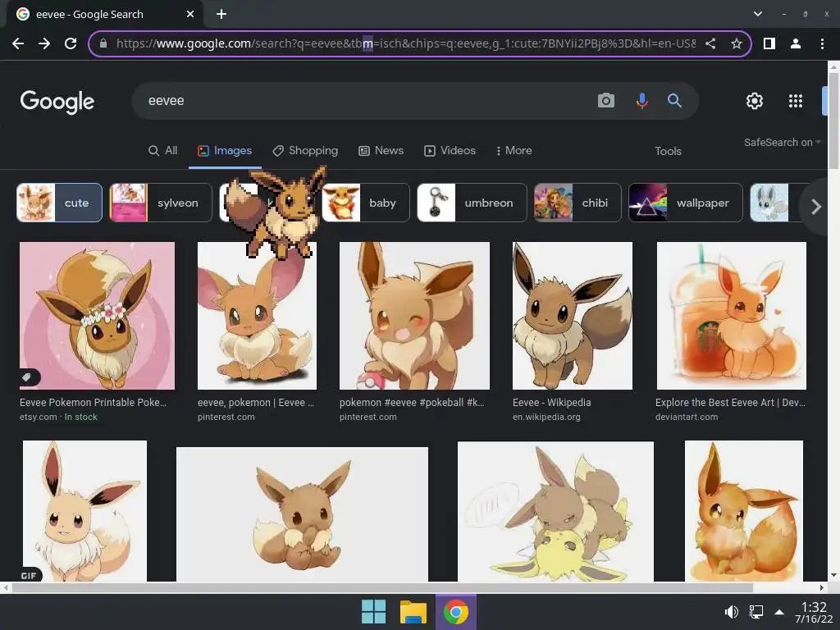Open the Chrome three-dot menu
Screen dimensions: 840x630
tap(822, 43)
